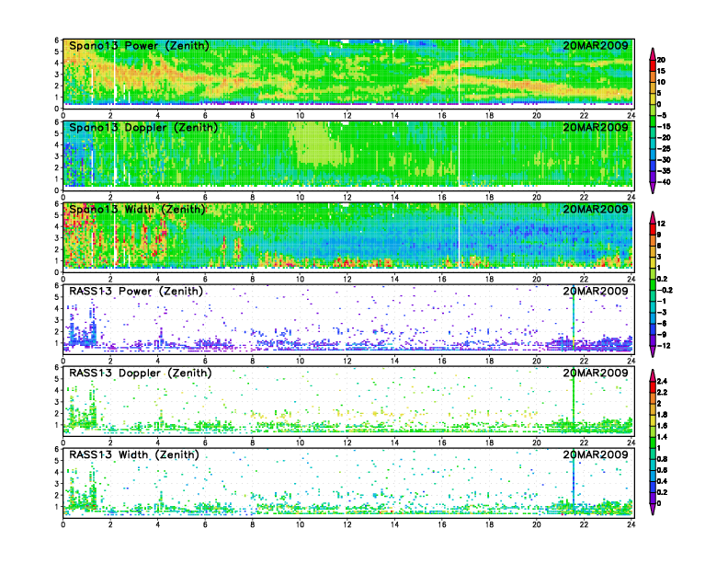Click the 20MAR2009 date in RASS13 Width panel
728x563 pixels.
point(596,454)
